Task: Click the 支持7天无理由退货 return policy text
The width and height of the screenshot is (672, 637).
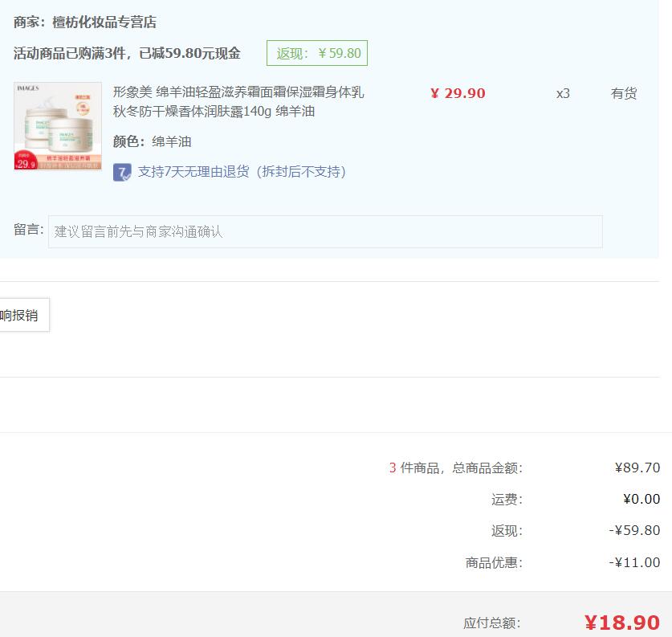Action: [242, 172]
